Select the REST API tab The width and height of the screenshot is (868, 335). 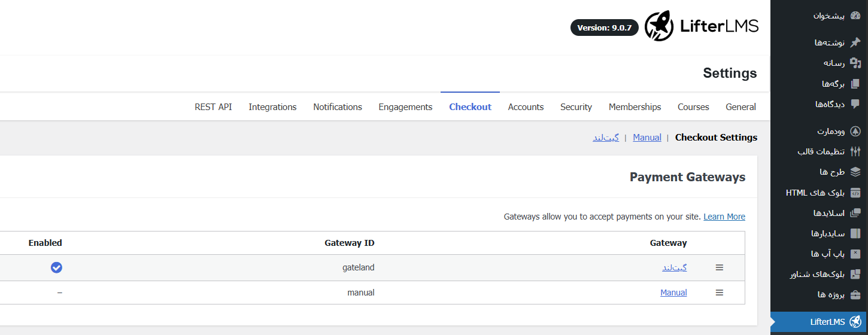point(213,107)
